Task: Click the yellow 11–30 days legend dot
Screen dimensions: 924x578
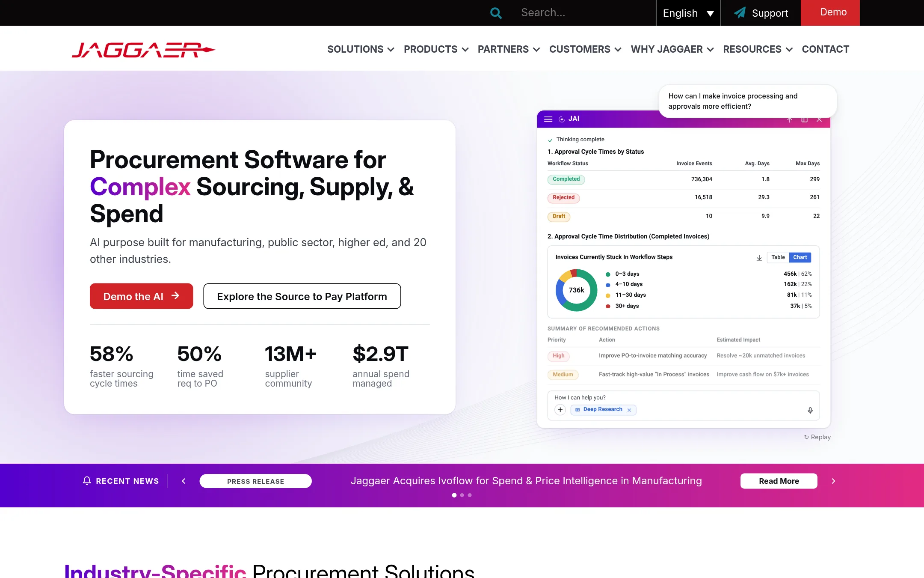Action: pyautogui.click(x=607, y=295)
